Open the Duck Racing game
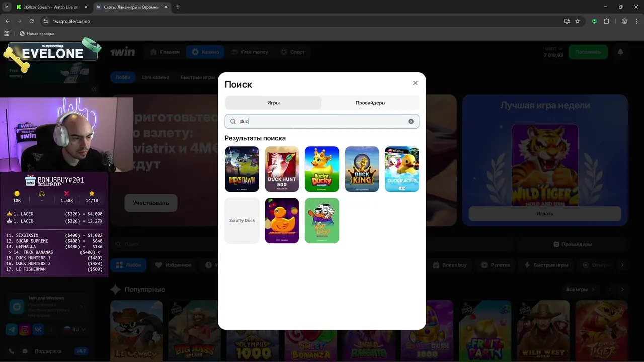This screenshot has width=644, height=362. pos(402,169)
